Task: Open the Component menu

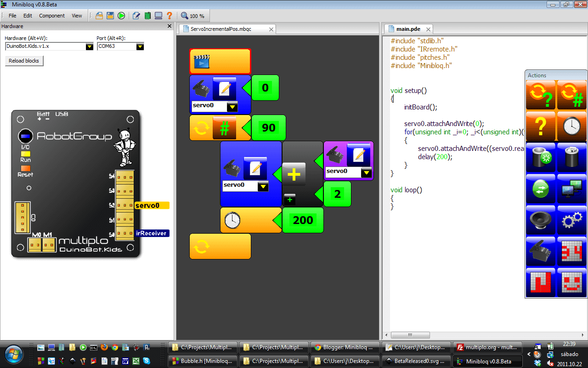Action: point(52,16)
